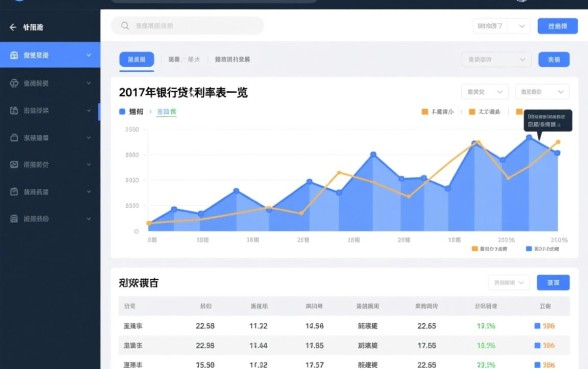Toggle the orange legend swatch below the chart
This screenshot has height=369, width=588.
click(474, 249)
